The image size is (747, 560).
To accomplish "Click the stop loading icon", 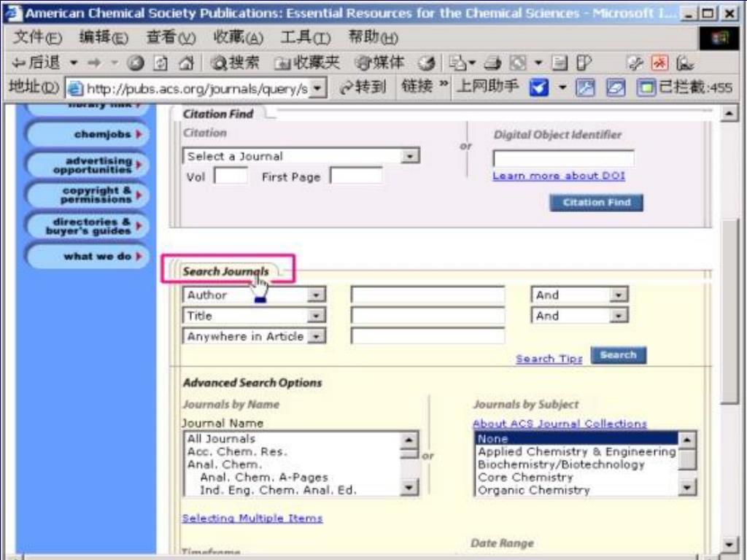I will coord(135,63).
